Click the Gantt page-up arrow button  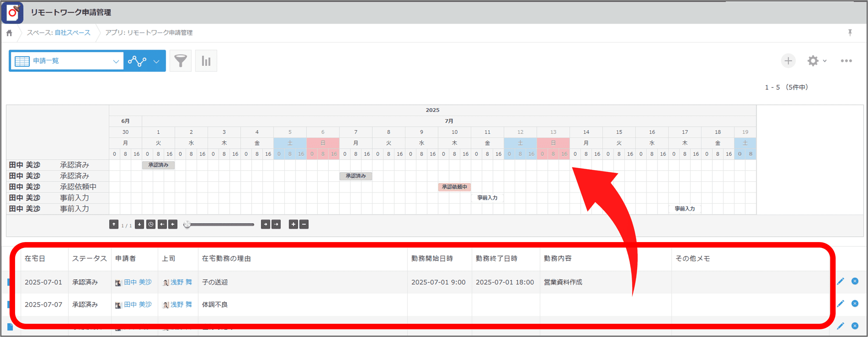coord(114,225)
